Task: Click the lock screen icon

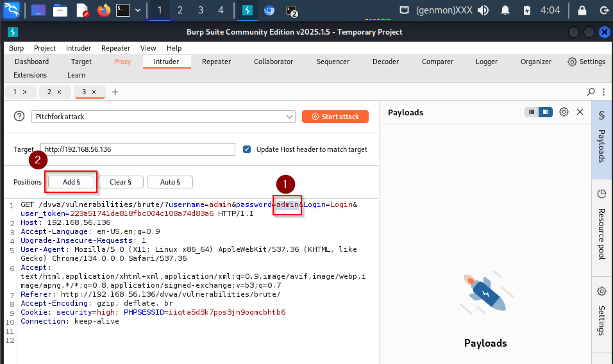Action: tap(582, 10)
